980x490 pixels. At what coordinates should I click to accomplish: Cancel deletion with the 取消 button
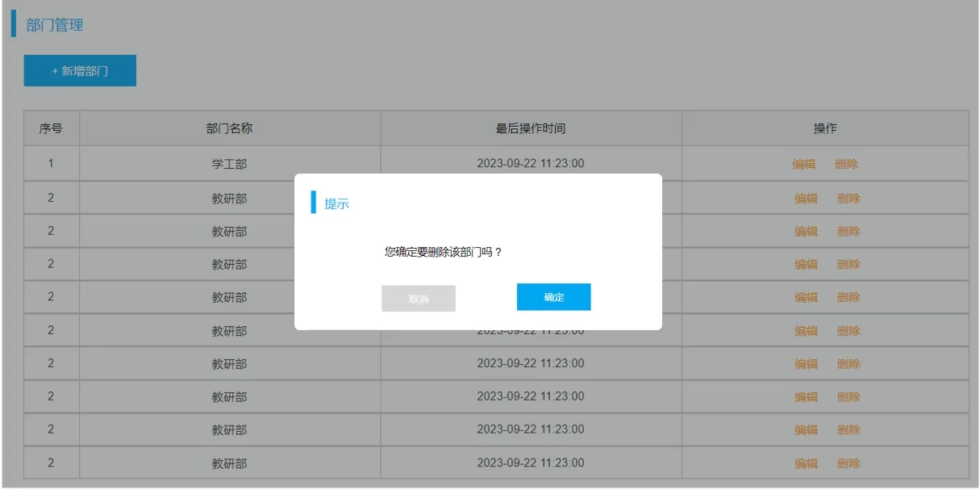tap(418, 299)
